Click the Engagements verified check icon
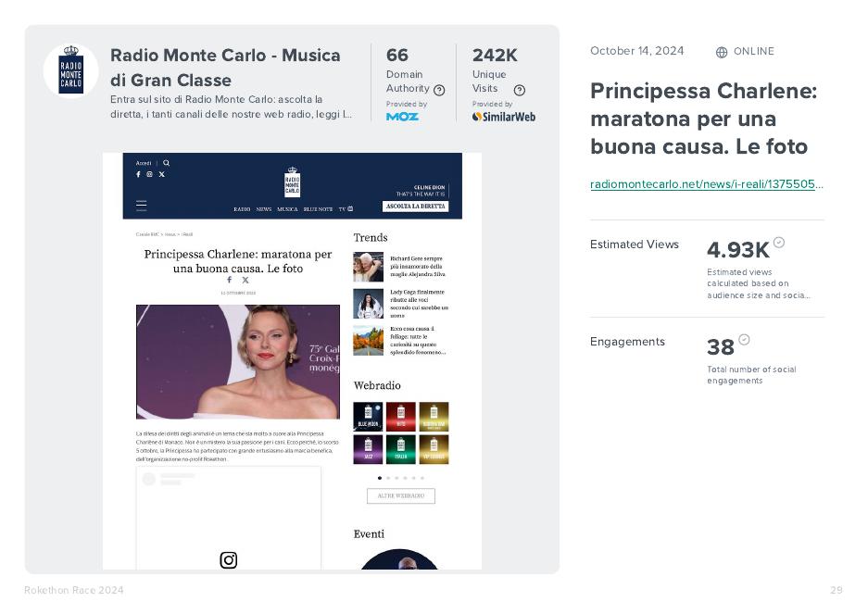Image resolution: width=868 pixels, height=614 pixels. (744, 339)
